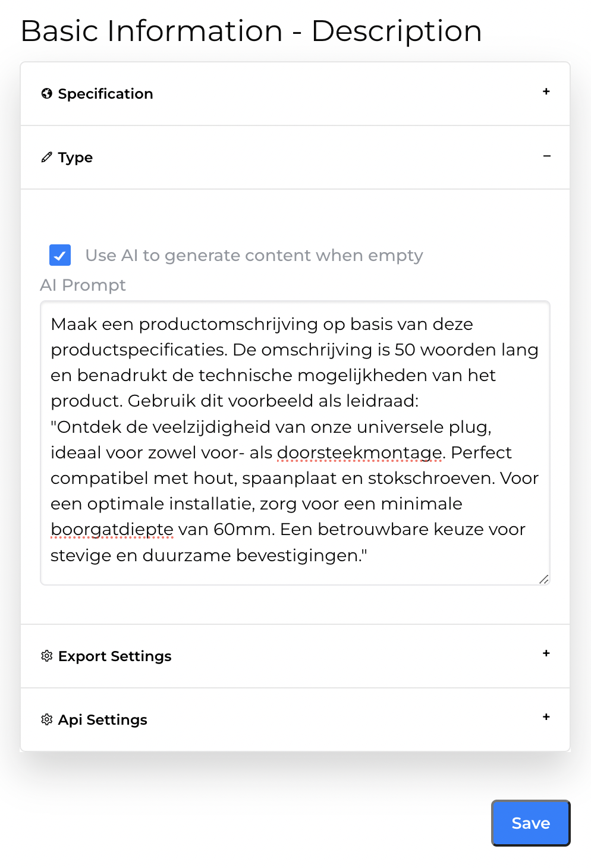Image resolution: width=591 pixels, height=868 pixels.
Task: Uncheck the AI content generation checkbox
Action: pyautogui.click(x=60, y=255)
